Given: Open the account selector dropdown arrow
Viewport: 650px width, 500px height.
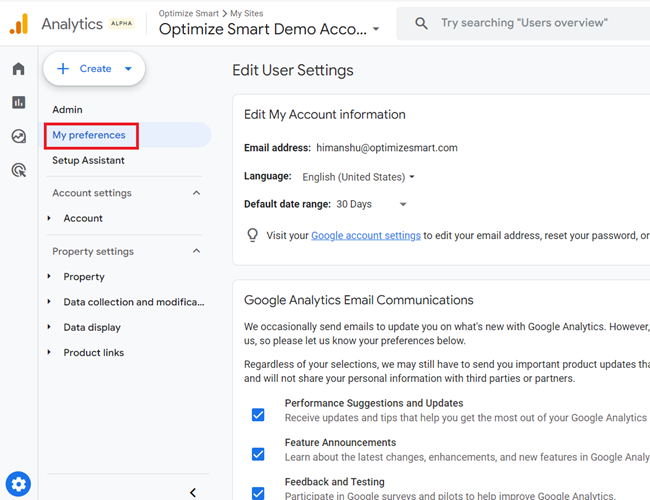Looking at the screenshot, I should pyautogui.click(x=376, y=29).
